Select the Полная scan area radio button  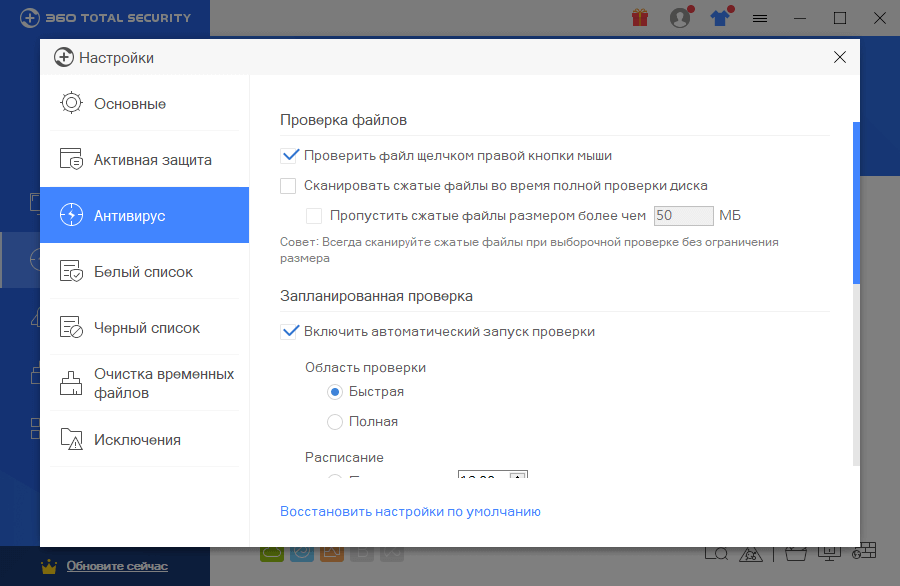coord(335,421)
